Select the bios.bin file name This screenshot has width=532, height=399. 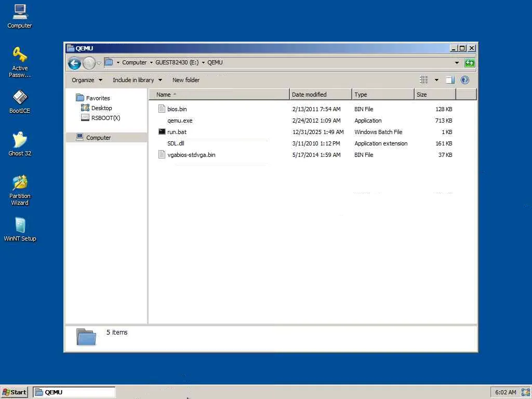coord(177,109)
